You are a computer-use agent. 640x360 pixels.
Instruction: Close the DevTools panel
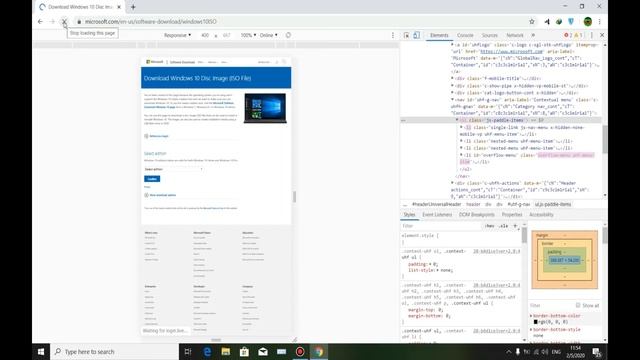pos(602,35)
